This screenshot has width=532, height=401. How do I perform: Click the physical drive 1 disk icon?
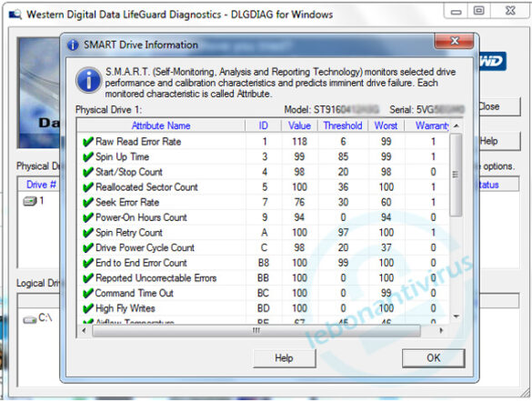click(30, 201)
